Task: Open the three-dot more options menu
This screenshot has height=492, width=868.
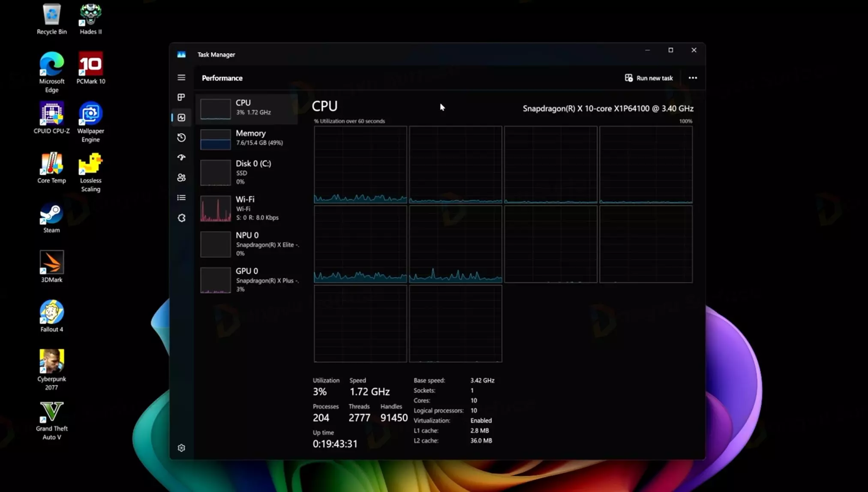Action: 693,78
